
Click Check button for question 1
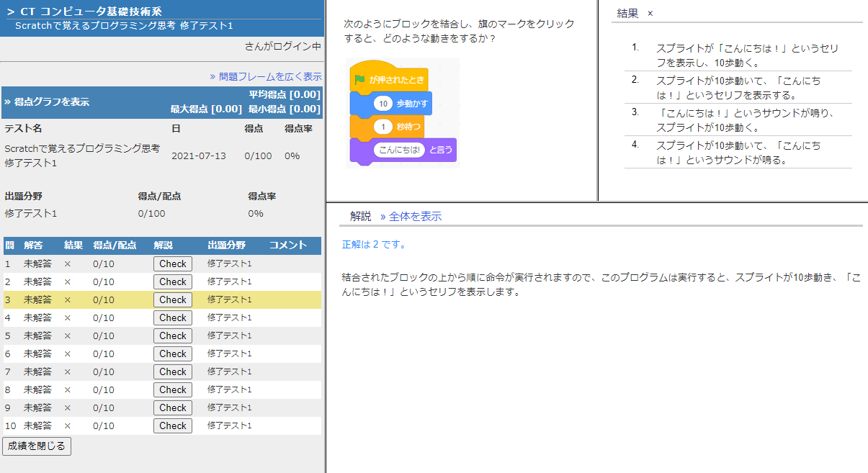pos(173,263)
